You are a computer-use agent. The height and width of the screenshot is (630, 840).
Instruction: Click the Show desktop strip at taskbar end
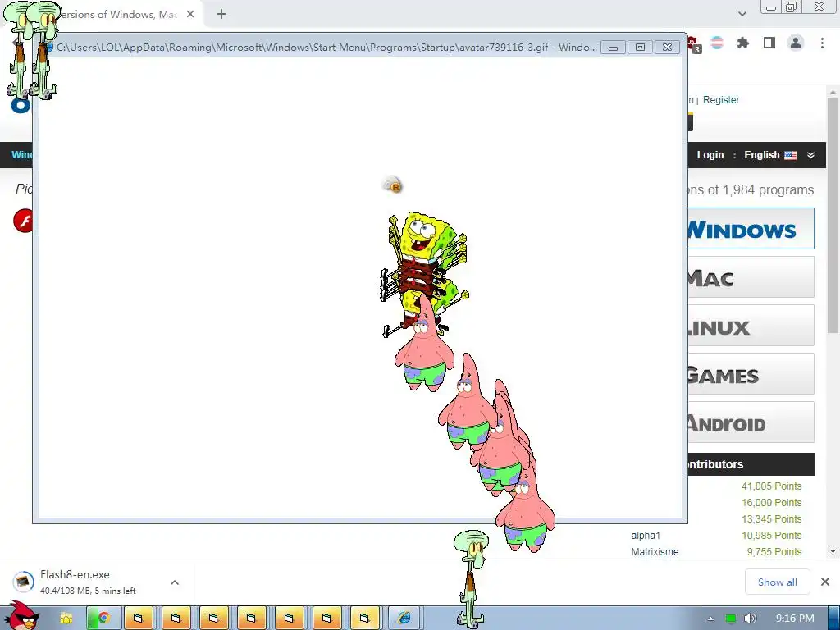point(834,619)
